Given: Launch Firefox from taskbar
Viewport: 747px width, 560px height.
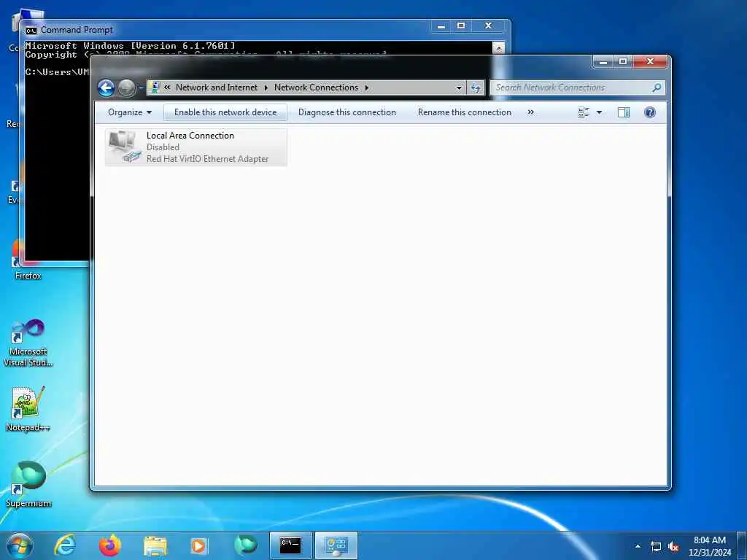Looking at the screenshot, I should [x=109, y=545].
